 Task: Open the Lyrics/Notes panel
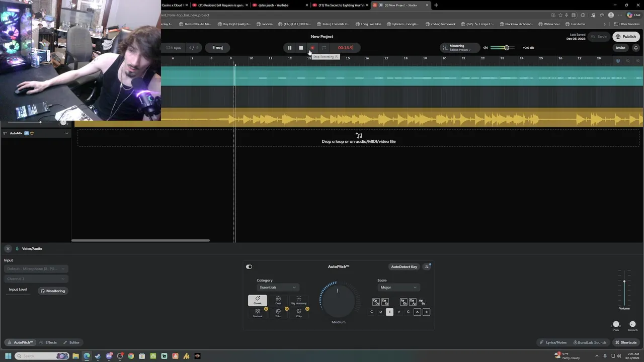pyautogui.click(x=553, y=342)
